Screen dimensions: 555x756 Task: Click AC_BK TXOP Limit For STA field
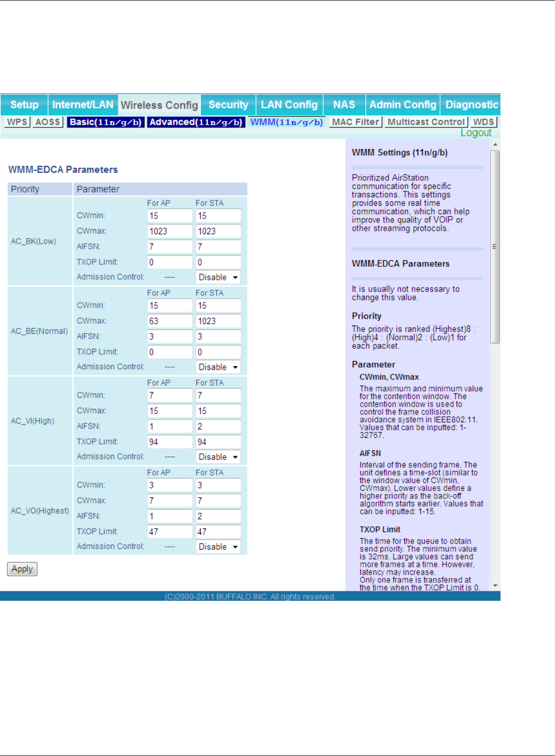(x=219, y=262)
